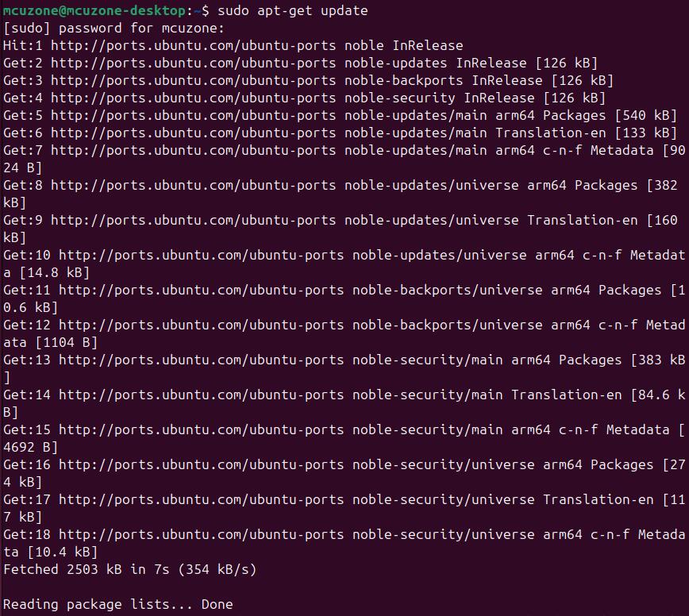The width and height of the screenshot is (689, 616).
Task: Click the 'sudo apt-get update' command text
Action: (293, 10)
